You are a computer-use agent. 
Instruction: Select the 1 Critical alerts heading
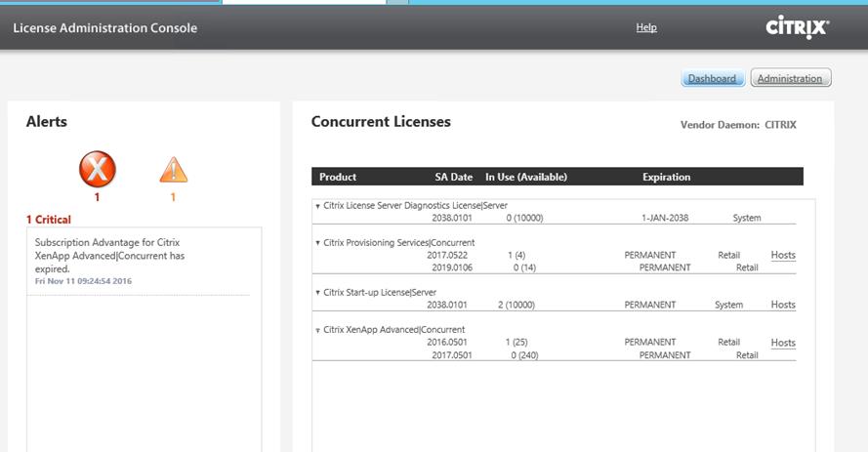(49, 220)
